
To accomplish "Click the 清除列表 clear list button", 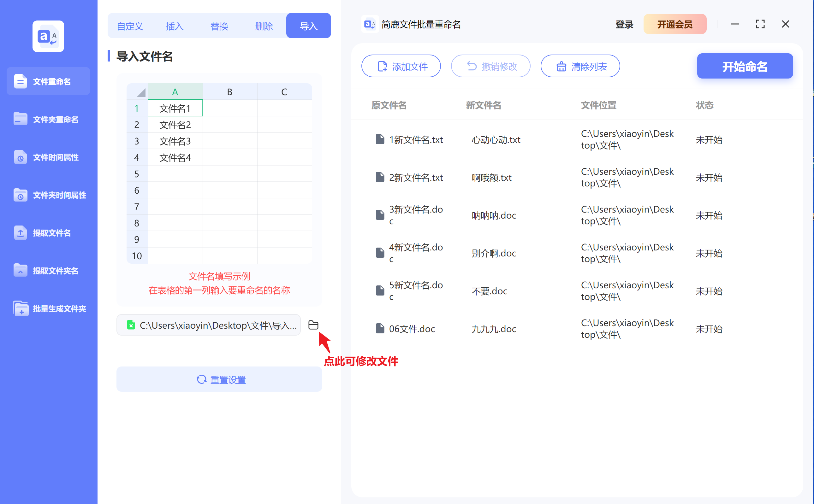I will click(x=580, y=66).
